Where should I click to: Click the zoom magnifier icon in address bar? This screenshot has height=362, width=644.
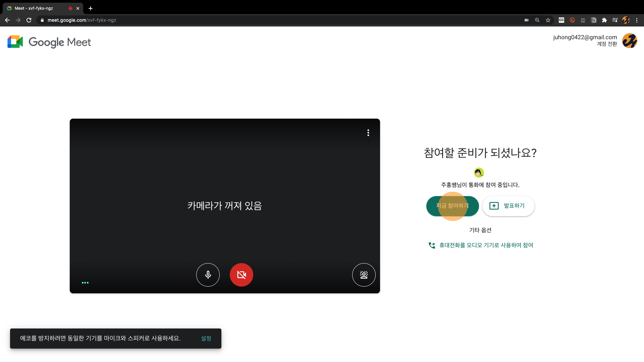[x=537, y=20]
